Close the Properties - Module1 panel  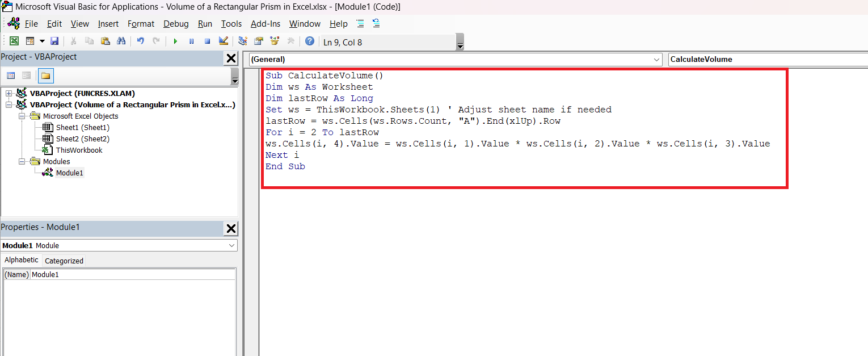point(231,229)
